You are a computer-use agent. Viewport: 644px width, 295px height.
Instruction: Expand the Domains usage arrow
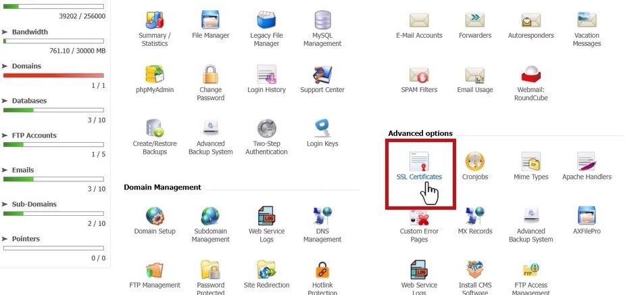(5, 66)
